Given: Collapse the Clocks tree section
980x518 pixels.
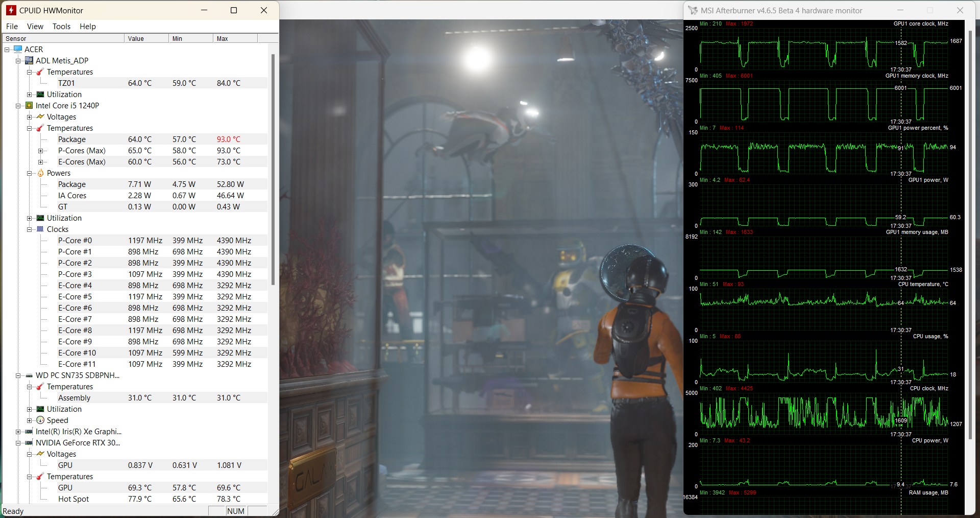Looking at the screenshot, I should coord(30,229).
